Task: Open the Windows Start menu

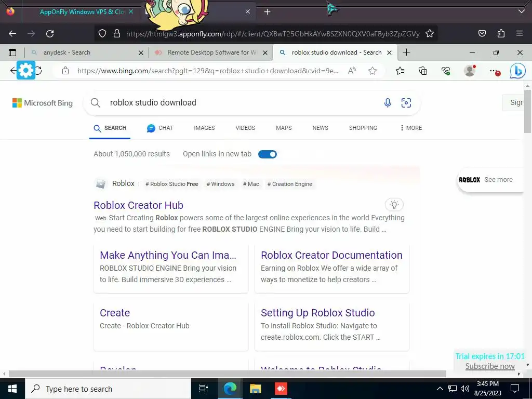Action: pyautogui.click(x=12, y=389)
